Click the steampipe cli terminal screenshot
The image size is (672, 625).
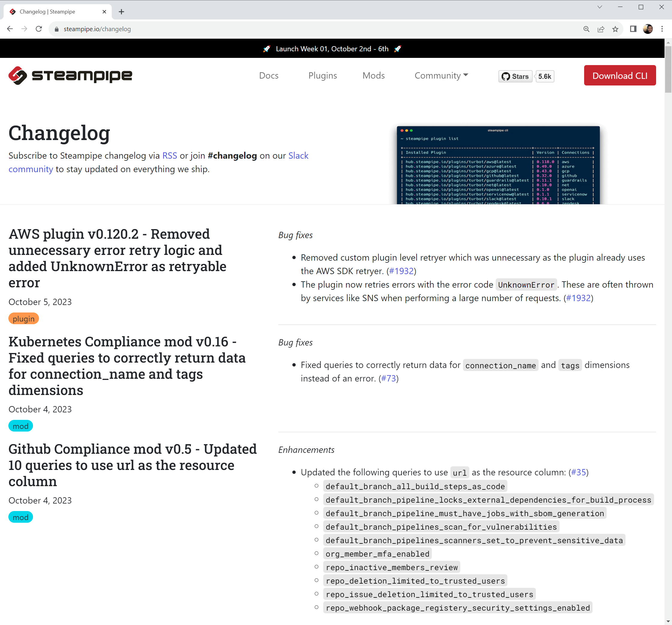point(498,165)
